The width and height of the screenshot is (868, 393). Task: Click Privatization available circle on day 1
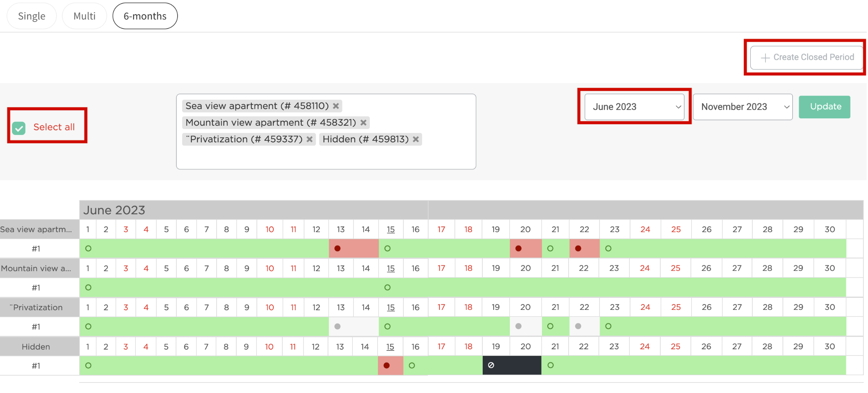point(88,326)
